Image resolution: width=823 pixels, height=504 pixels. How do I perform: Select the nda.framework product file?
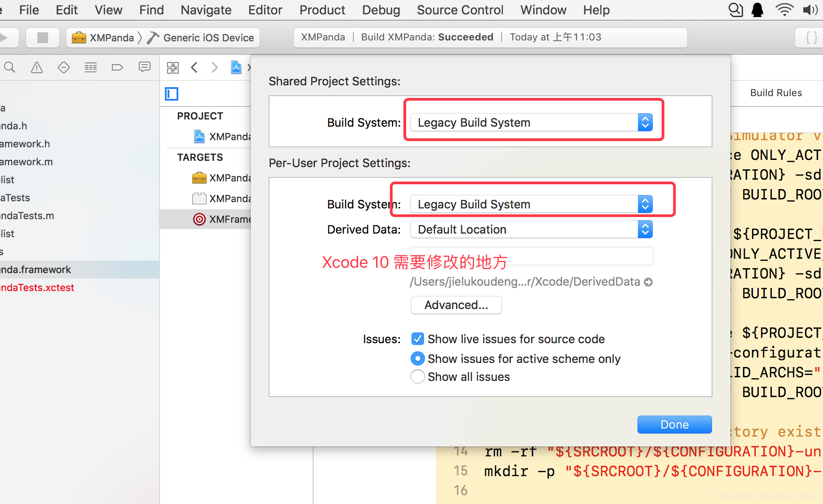point(35,270)
